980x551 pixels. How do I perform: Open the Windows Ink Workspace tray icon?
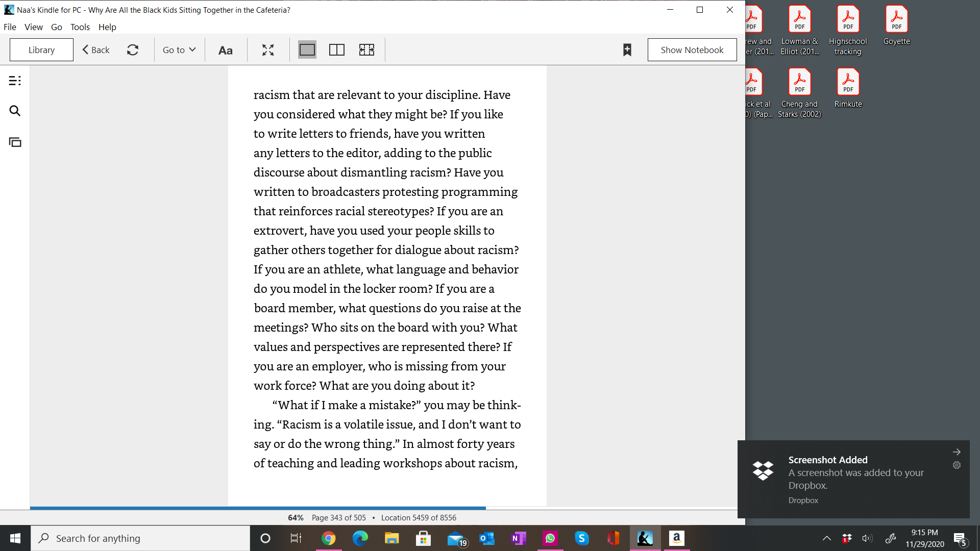coord(891,538)
